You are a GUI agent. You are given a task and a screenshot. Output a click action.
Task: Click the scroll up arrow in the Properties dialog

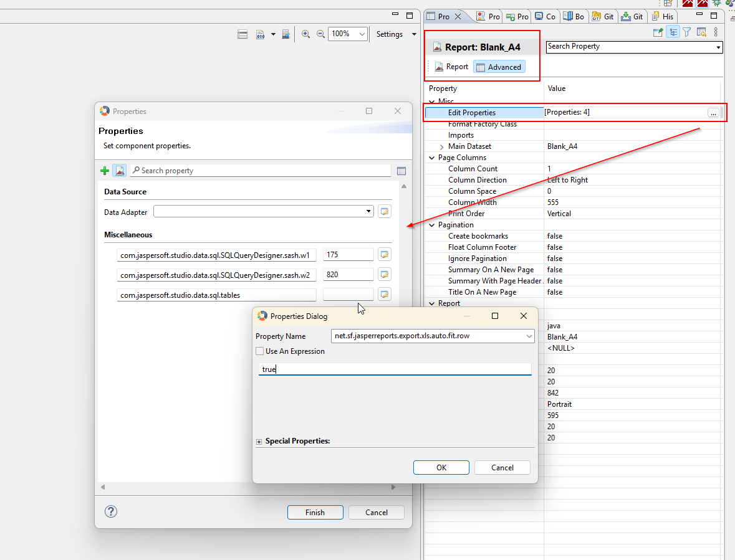[403, 186]
